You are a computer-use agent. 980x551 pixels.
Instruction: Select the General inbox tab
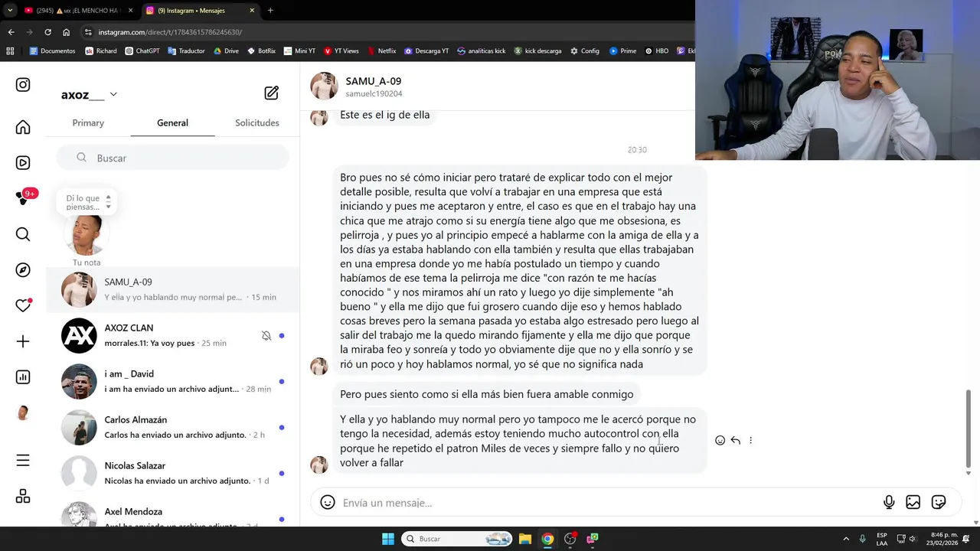[172, 123]
